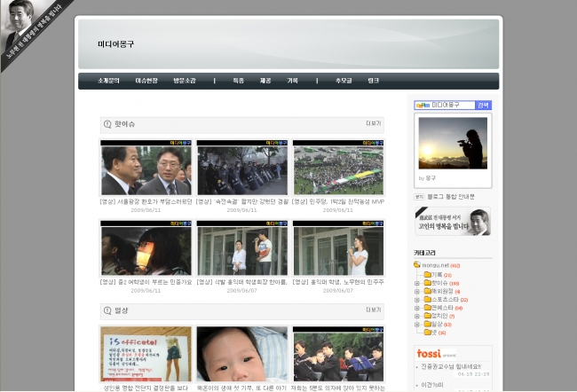Open the sunset cameraman profile photo

click(453, 143)
